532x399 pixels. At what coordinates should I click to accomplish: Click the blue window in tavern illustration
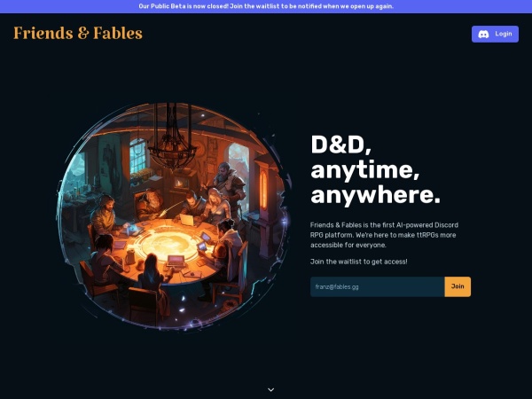click(138, 158)
